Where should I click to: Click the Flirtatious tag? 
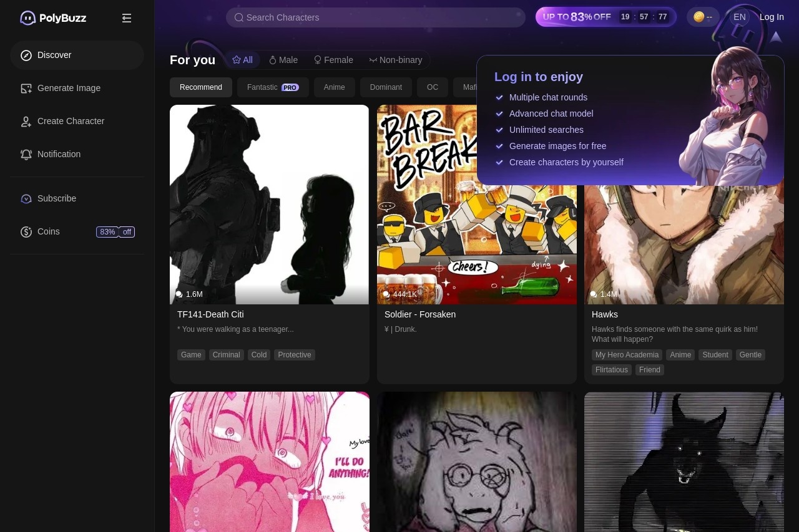(612, 370)
